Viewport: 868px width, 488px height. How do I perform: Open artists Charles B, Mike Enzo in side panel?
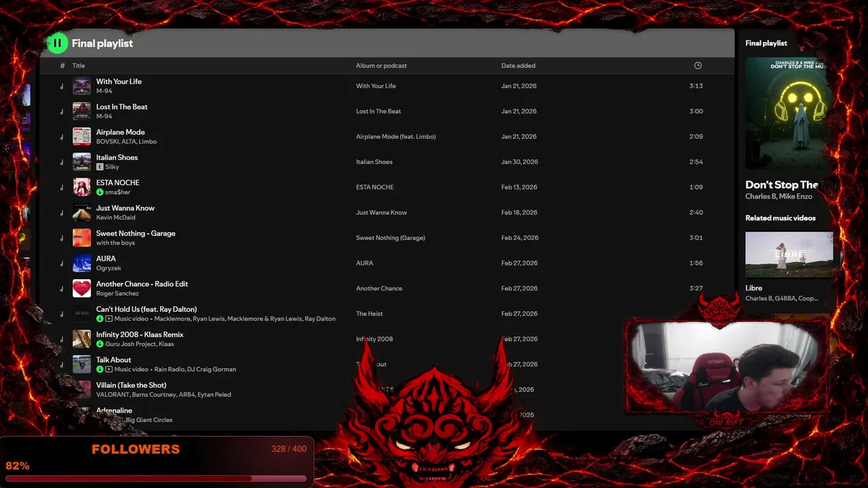778,197
